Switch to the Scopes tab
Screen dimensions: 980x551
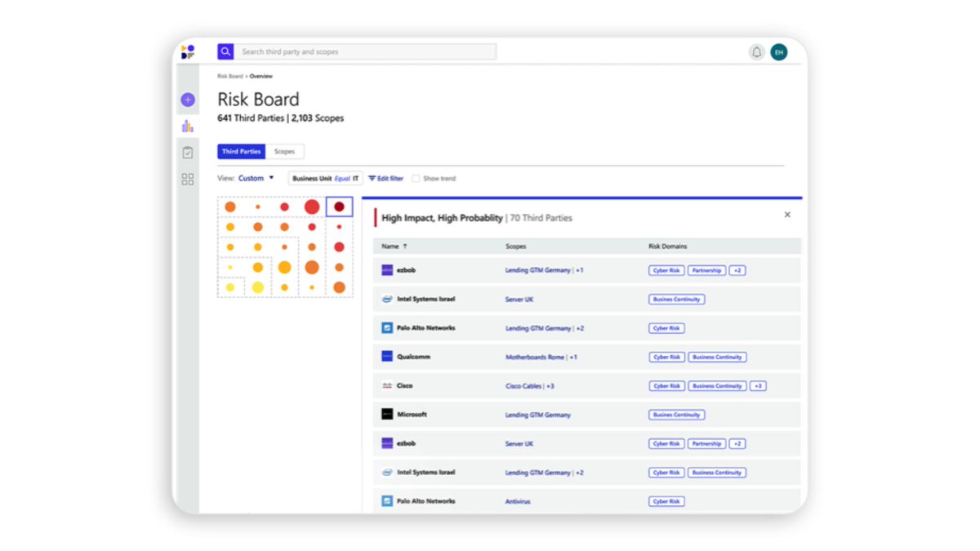284,152
